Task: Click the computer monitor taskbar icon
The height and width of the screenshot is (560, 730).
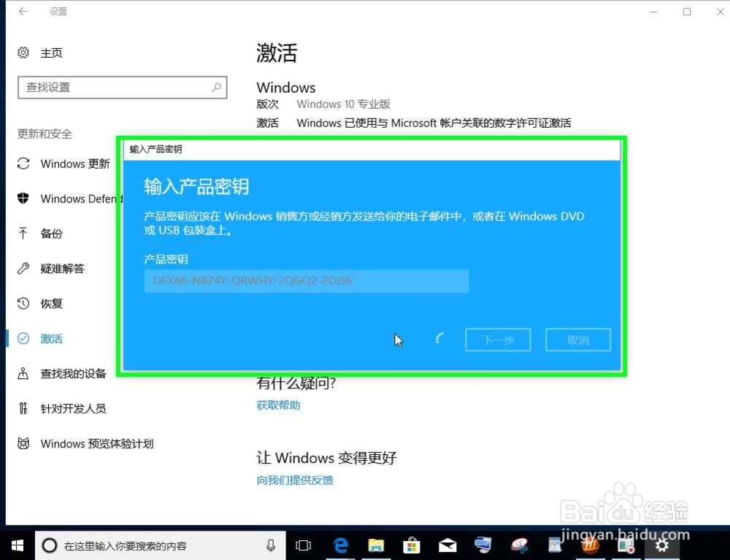Action: click(483, 545)
